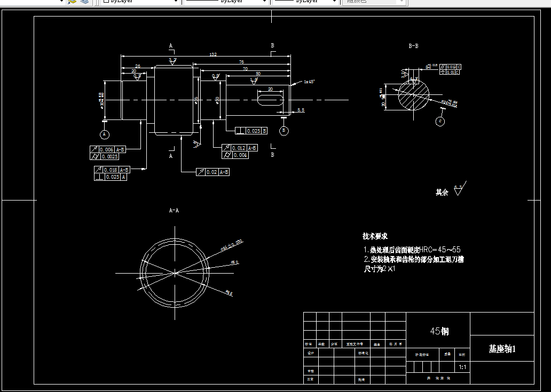Image resolution: width=551 pixels, height=392 pixels.
Task: Select the 1x45° chamfer note
Action: tap(309, 82)
